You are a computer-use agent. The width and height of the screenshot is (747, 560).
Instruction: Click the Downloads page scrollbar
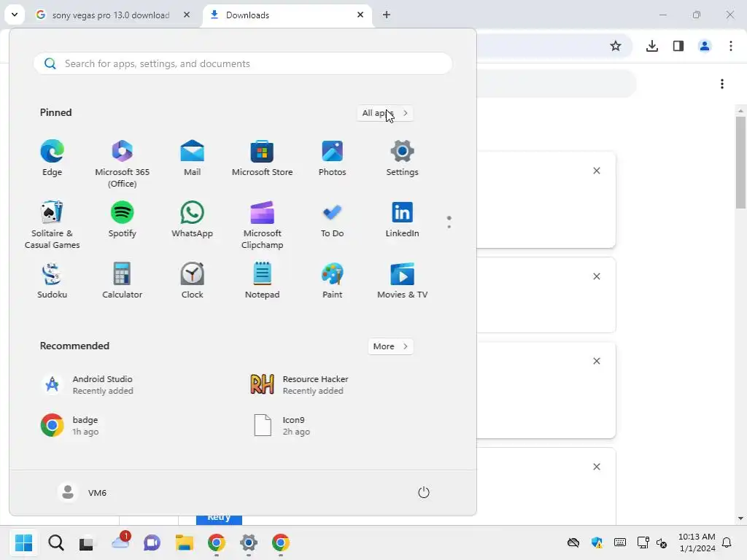click(740, 162)
